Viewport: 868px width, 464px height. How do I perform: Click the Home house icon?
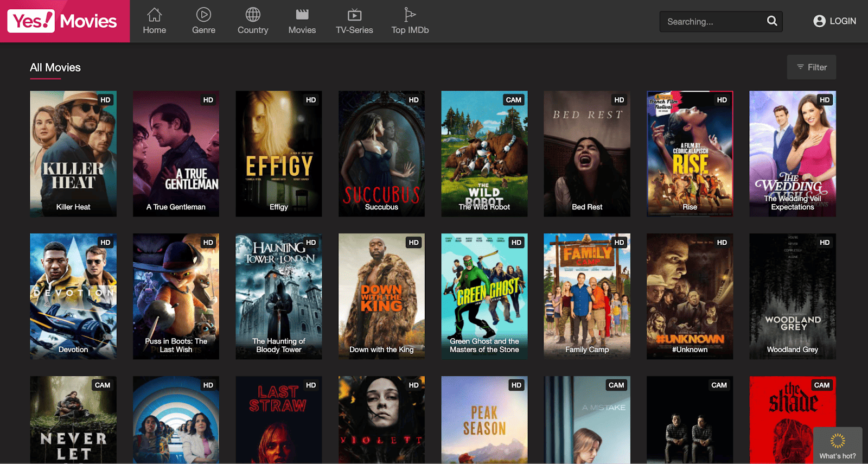(x=155, y=14)
